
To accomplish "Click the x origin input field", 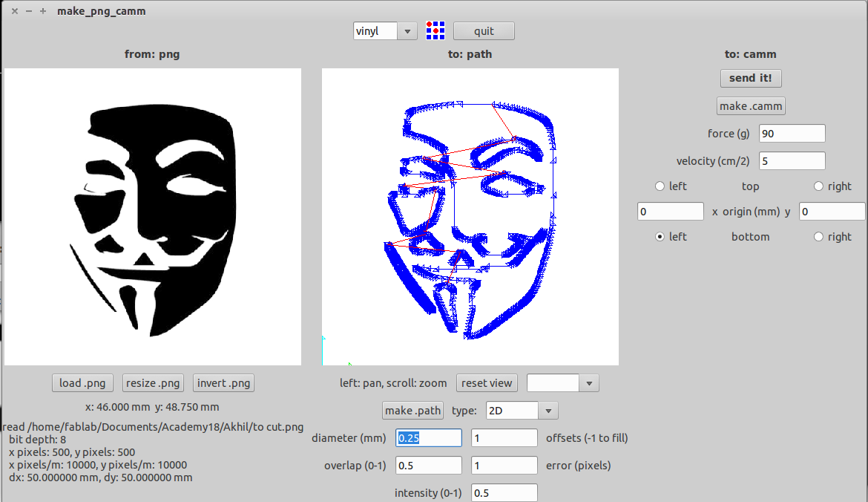I will click(671, 212).
